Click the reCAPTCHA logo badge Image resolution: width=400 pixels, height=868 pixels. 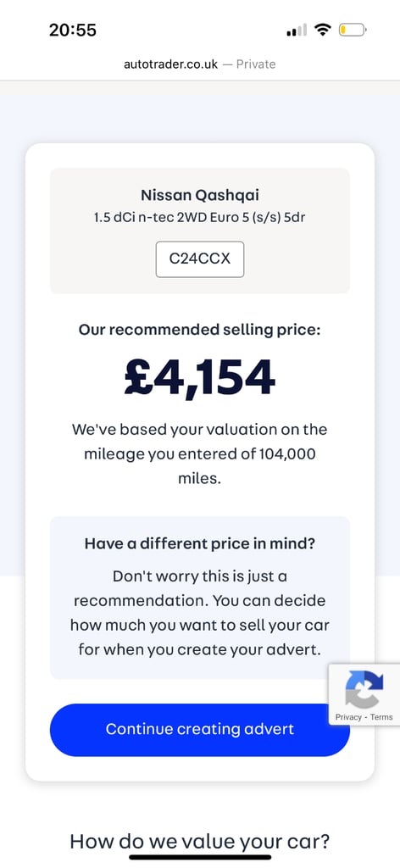point(364,688)
